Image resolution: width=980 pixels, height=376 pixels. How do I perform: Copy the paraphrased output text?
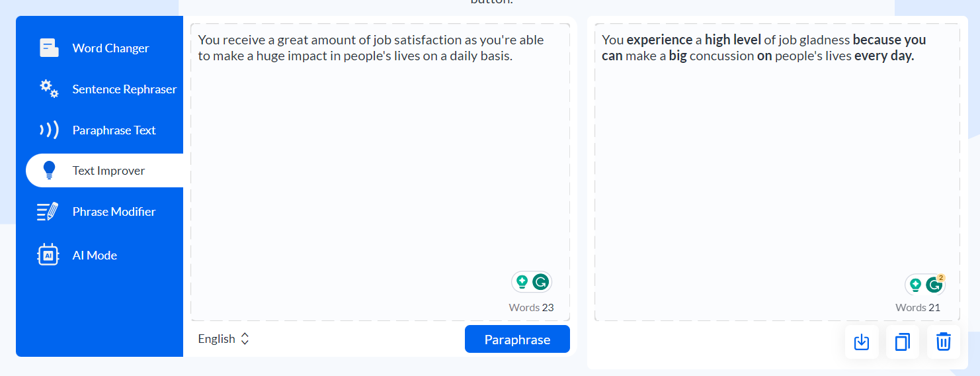click(902, 342)
